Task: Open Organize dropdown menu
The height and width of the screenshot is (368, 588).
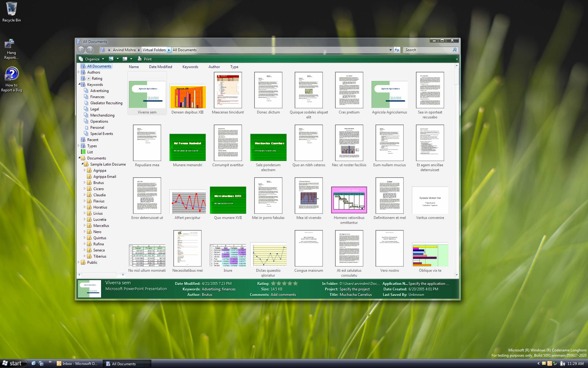Action: coord(92,59)
